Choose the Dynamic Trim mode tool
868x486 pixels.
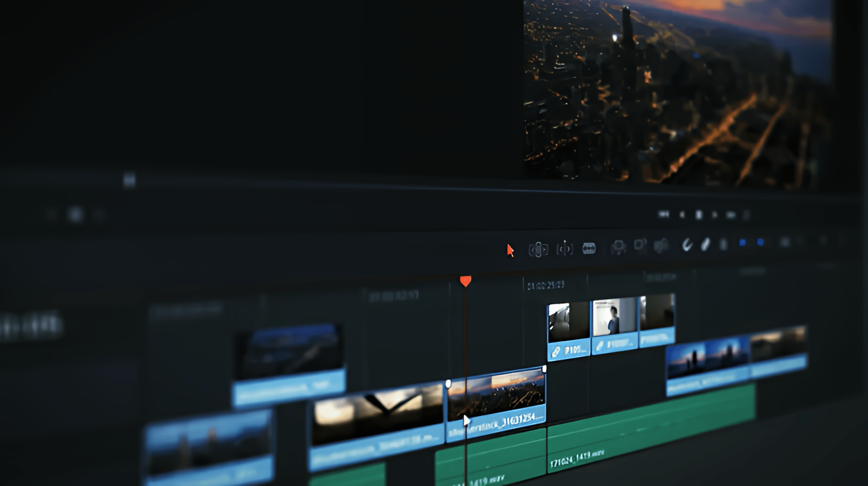click(565, 248)
